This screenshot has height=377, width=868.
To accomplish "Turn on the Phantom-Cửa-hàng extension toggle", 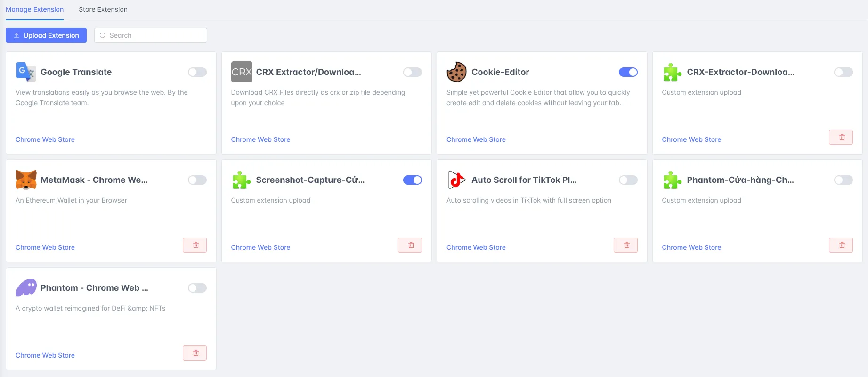I will pyautogui.click(x=844, y=180).
